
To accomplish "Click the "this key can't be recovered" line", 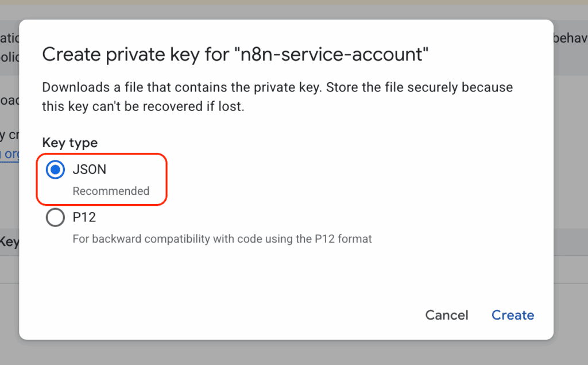I will point(143,106).
